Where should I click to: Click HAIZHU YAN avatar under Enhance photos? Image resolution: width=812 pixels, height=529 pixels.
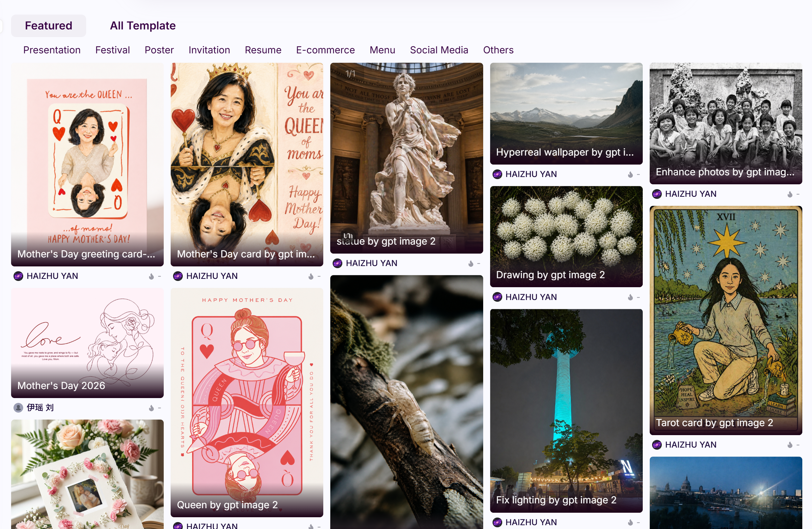pos(657,194)
